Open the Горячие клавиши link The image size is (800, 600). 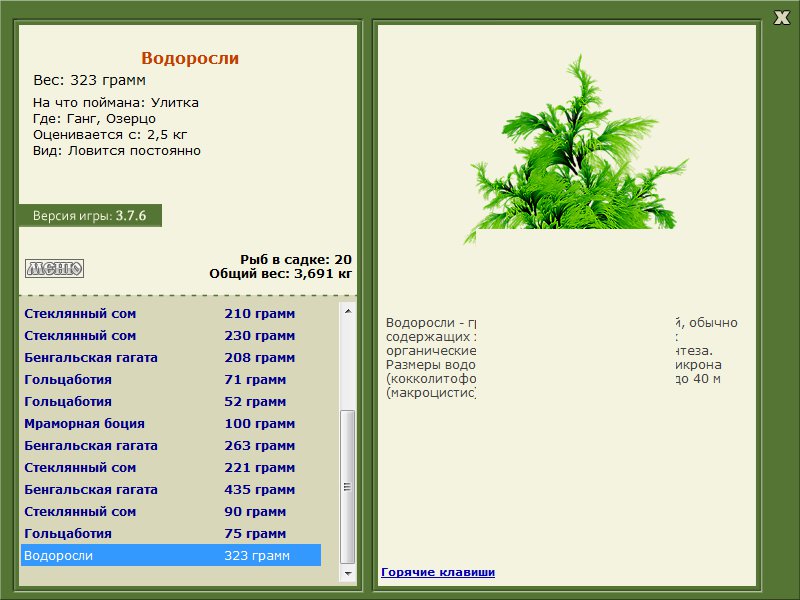tap(438, 572)
